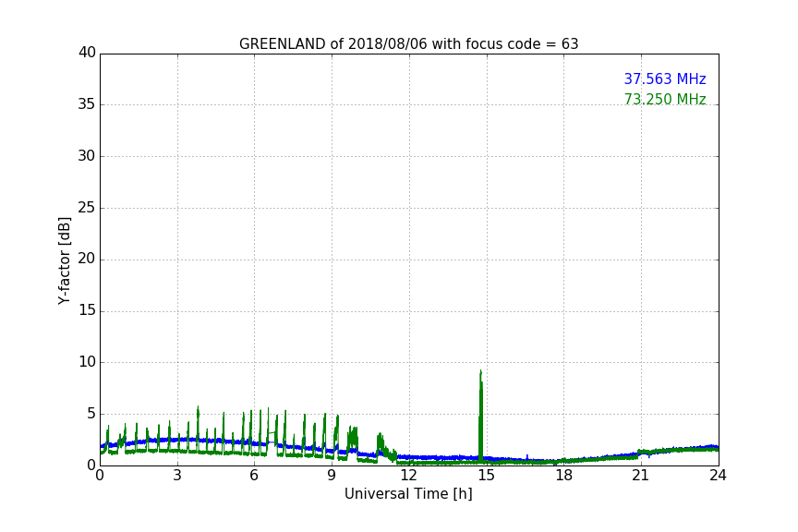
Task: Click the x-axis tick label '24'
Action: [718, 476]
